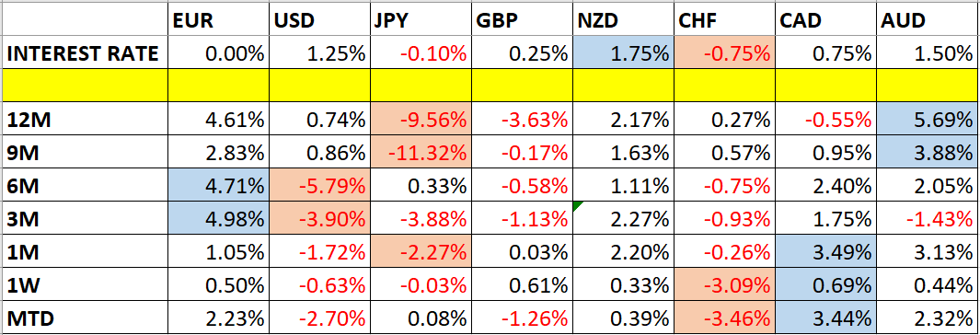Select the NZD 1.75% interest rate cell
The height and width of the screenshot is (335, 980).
click(x=623, y=53)
